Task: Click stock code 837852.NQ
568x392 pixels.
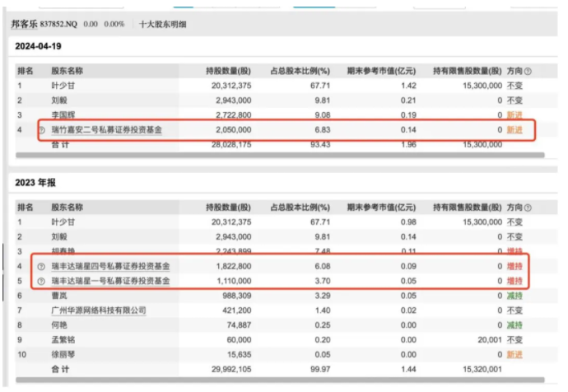Action: (x=58, y=24)
